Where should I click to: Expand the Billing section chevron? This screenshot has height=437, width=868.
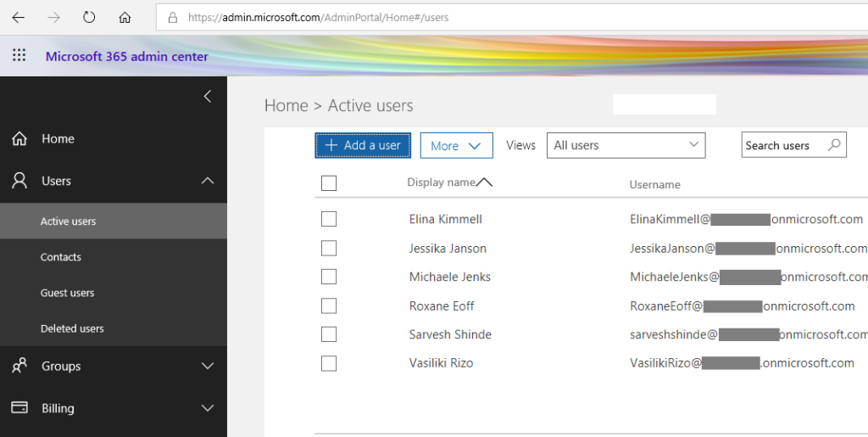[208, 408]
